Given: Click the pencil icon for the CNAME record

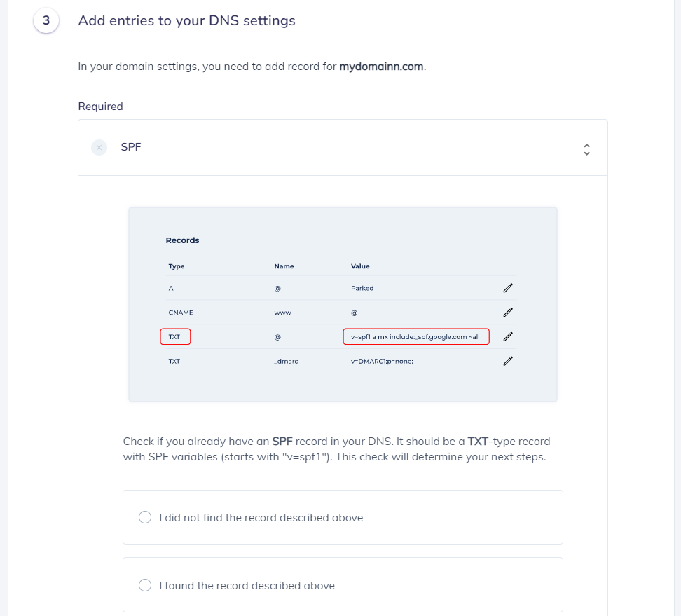Looking at the screenshot, I should (508, 313).
